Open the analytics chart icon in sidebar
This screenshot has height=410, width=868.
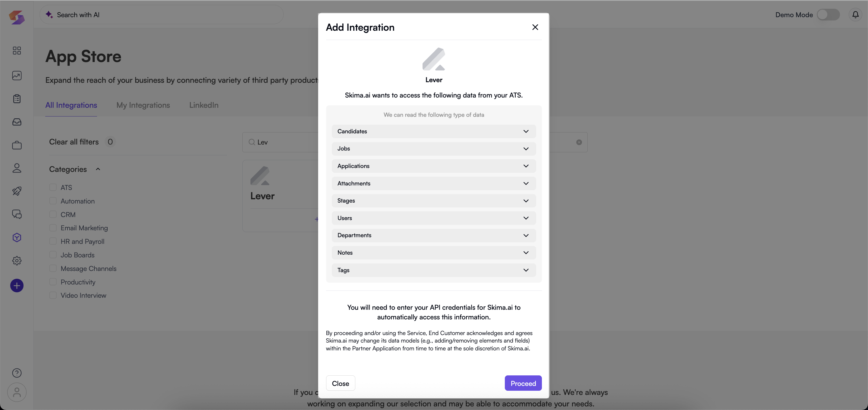point(17,75)
